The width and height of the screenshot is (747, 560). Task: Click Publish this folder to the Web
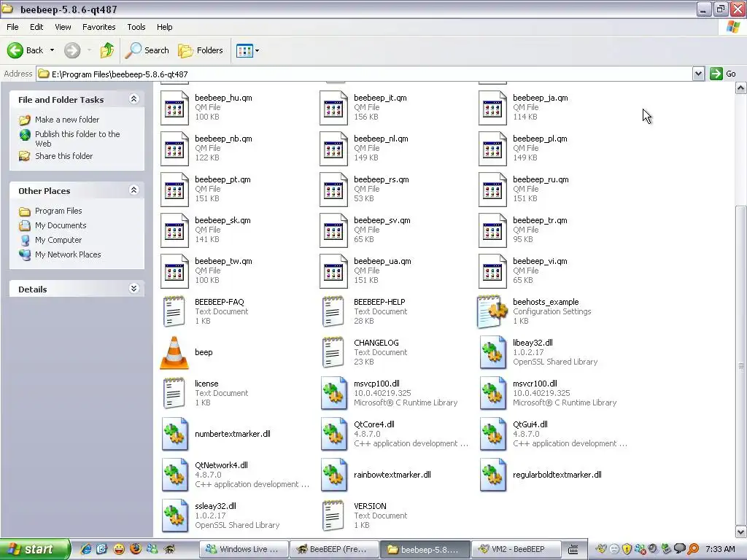tap(77, 139)
